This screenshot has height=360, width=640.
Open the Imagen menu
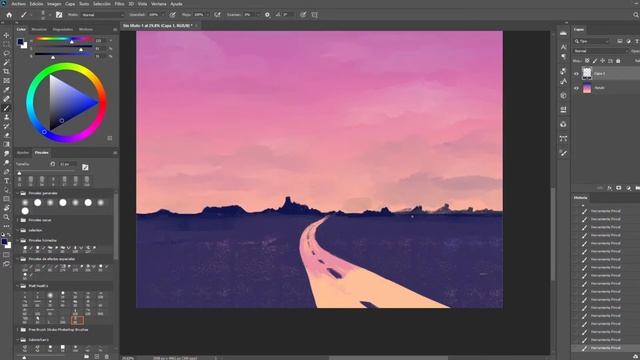click(x=54, y=4)
